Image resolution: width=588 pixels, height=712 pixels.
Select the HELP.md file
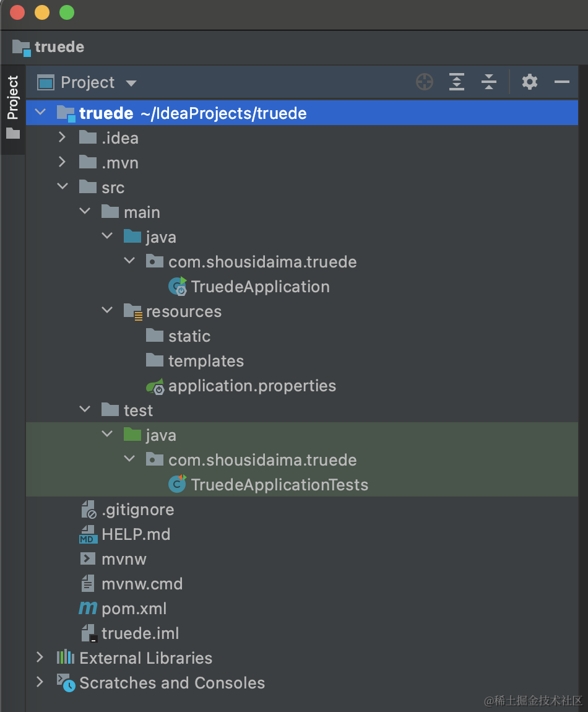136,534
